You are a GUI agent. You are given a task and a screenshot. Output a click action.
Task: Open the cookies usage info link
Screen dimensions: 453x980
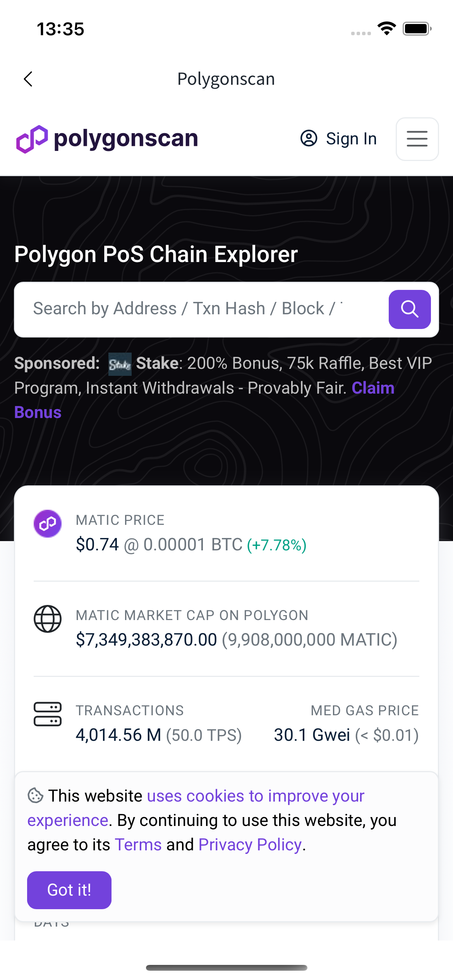pos(256,796)
